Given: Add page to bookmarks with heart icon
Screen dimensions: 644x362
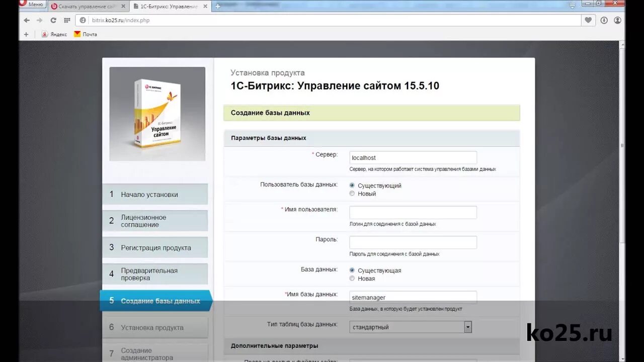Looking at the screenshot, I should coord(588,21).
